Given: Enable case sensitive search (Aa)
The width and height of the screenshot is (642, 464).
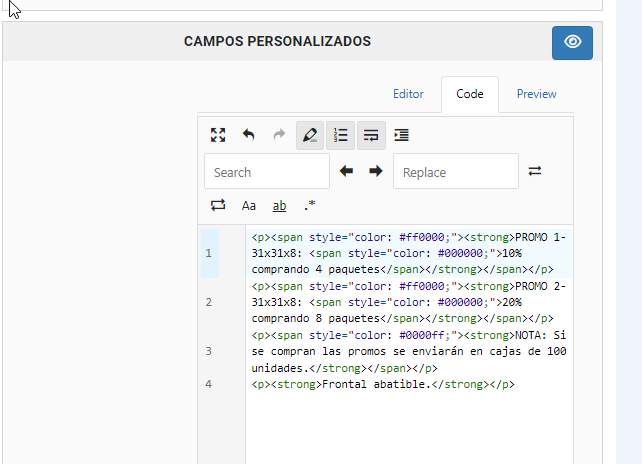Looking at the screenshot, I should coord(249,205).
